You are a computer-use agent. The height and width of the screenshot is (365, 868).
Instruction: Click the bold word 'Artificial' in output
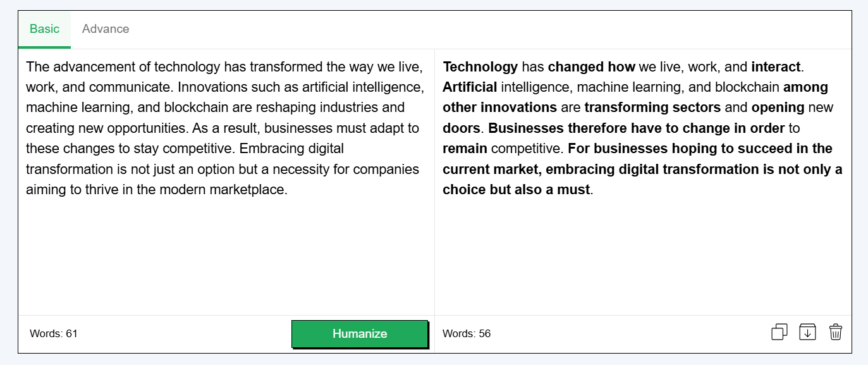click(470, 87)
